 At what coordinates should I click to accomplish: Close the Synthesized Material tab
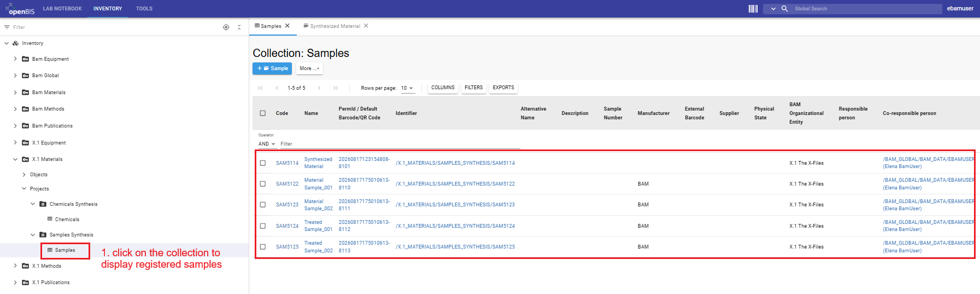pos(366,26)
